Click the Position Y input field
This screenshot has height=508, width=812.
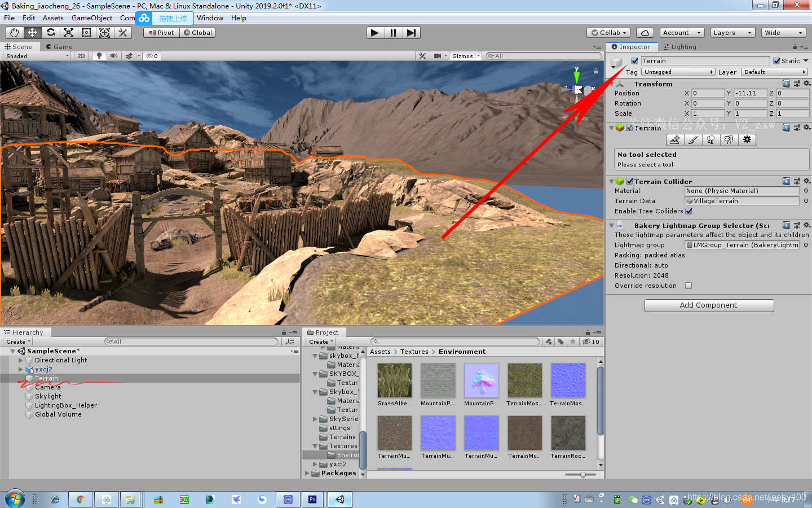pos(750,93)
